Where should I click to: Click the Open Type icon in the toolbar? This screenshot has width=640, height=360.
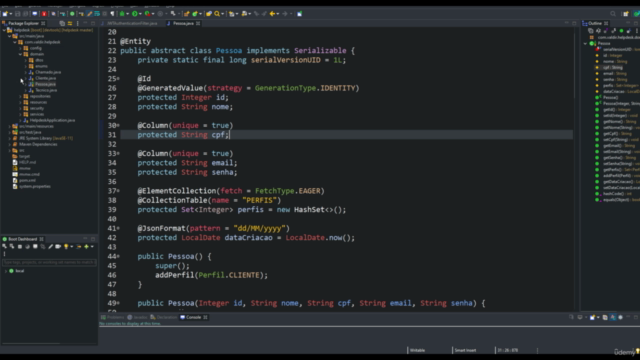[209, 14]
